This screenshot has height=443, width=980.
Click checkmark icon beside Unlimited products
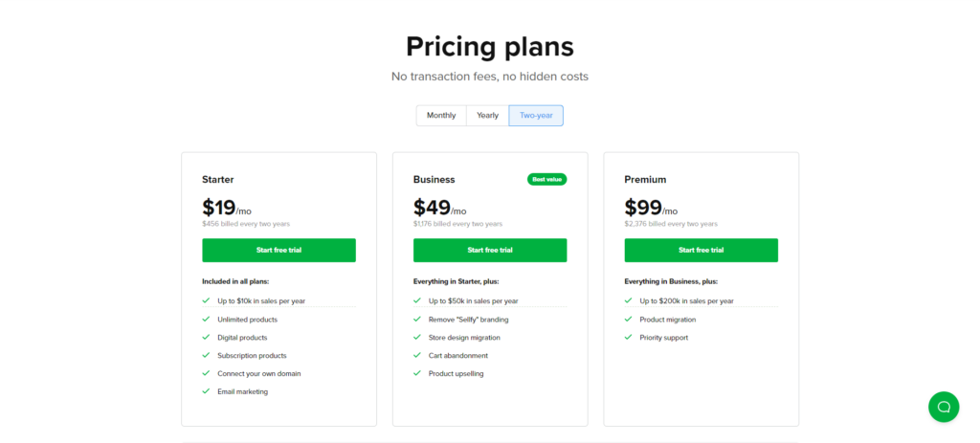pos(206,319)
